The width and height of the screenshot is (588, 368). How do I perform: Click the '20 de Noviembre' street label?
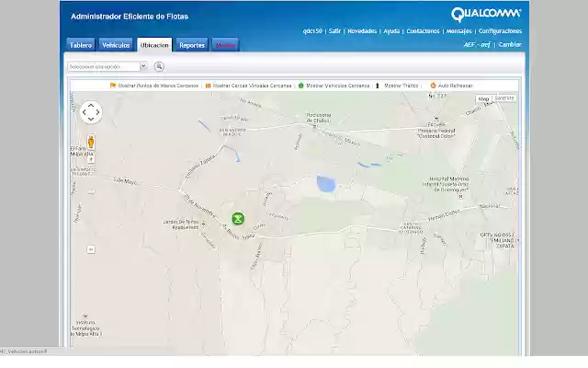(x=200, y=206)
